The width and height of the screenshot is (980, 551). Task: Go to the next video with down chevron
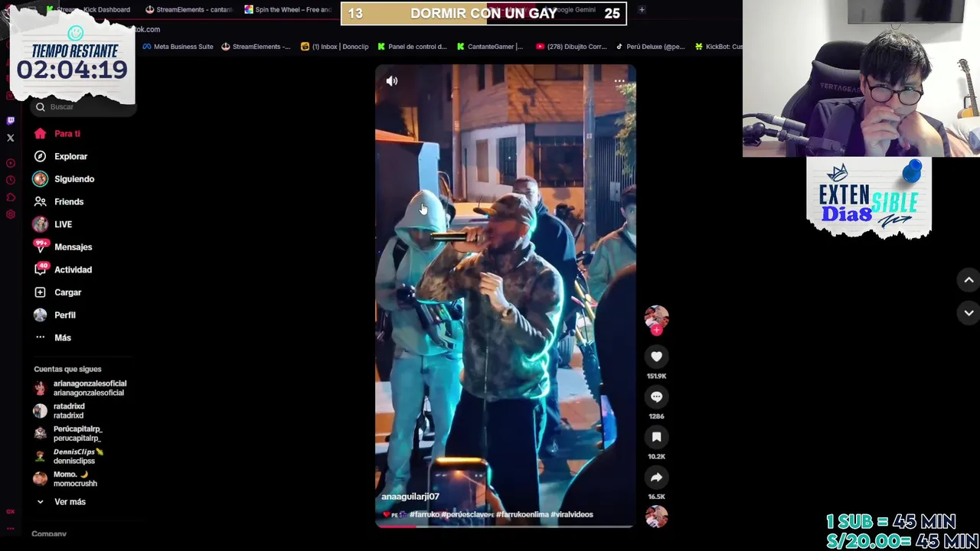coord(969,312)
